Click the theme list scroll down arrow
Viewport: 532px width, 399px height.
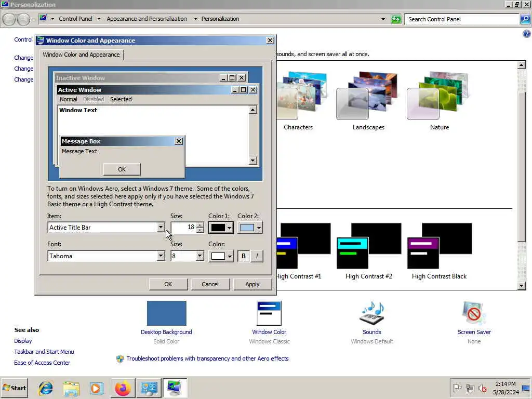pos(522,286)
